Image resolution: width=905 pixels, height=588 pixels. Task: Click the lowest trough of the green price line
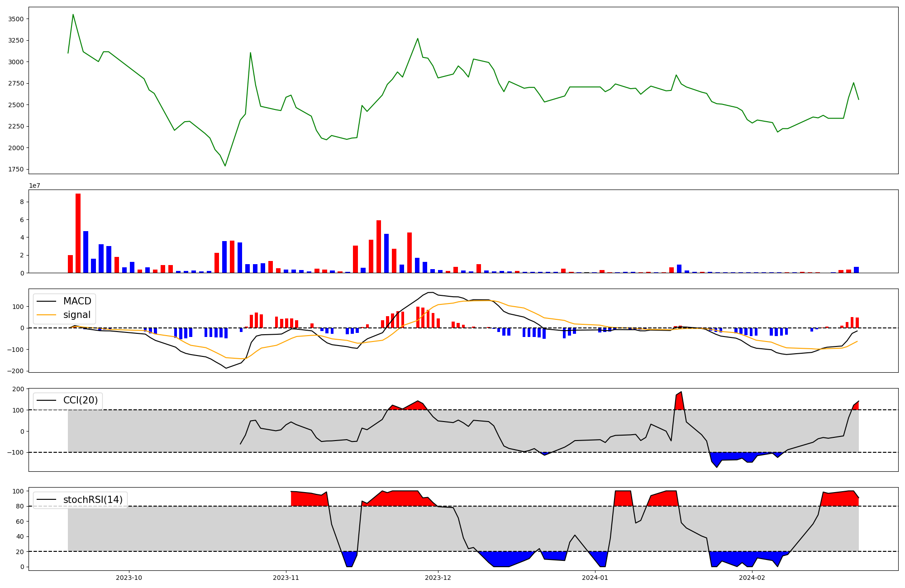225,166
